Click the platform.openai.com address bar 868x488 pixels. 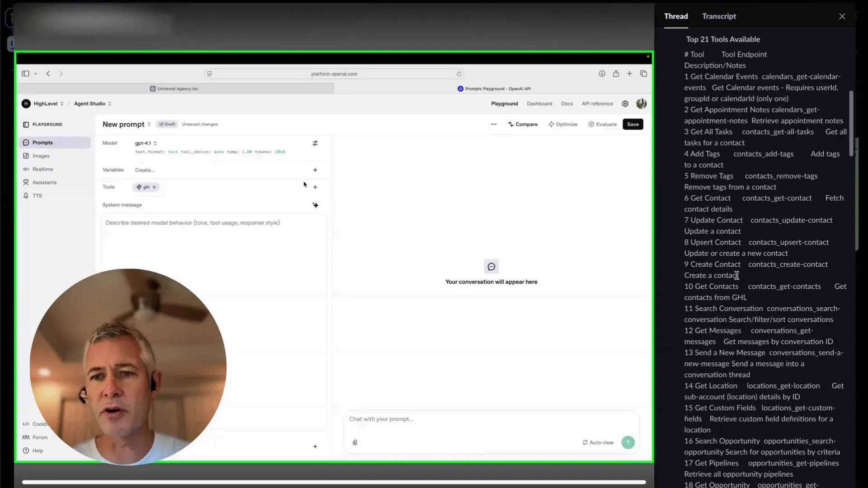click(334, 74)
